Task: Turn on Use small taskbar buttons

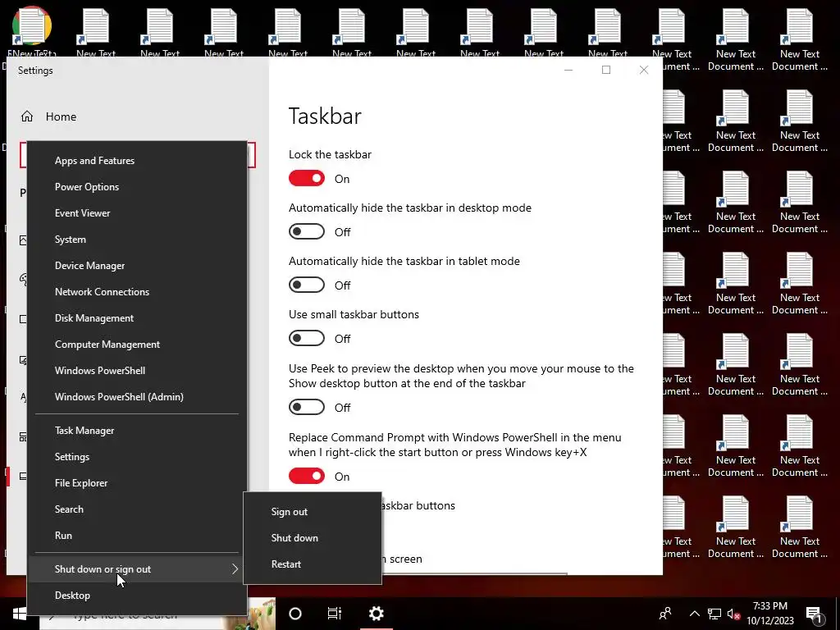Action: coord(307,339)
